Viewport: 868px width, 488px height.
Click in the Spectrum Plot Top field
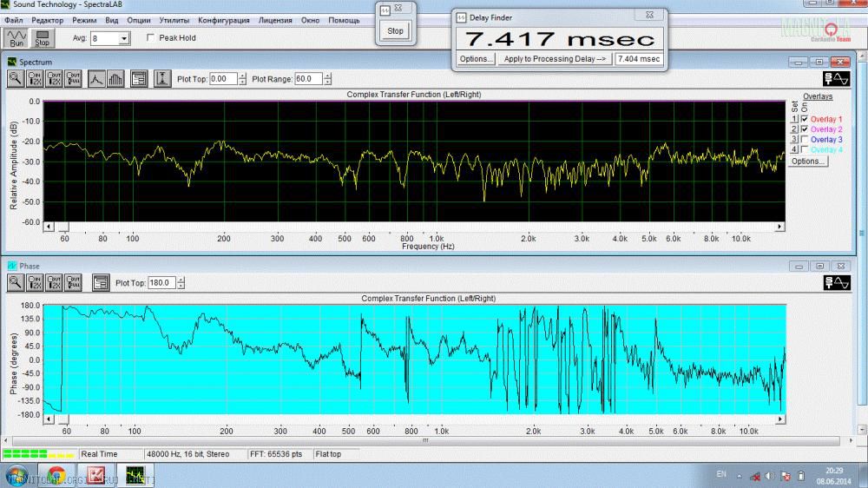(x=224, y=79)
